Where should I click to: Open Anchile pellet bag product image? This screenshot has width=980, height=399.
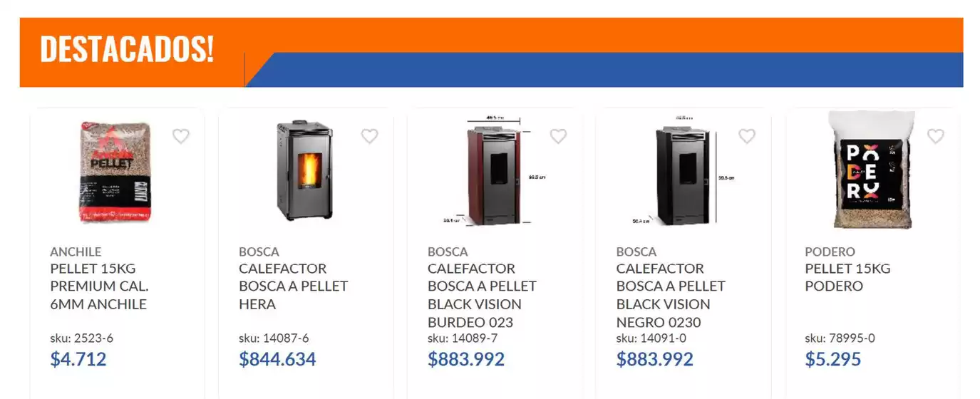point(115,172)
